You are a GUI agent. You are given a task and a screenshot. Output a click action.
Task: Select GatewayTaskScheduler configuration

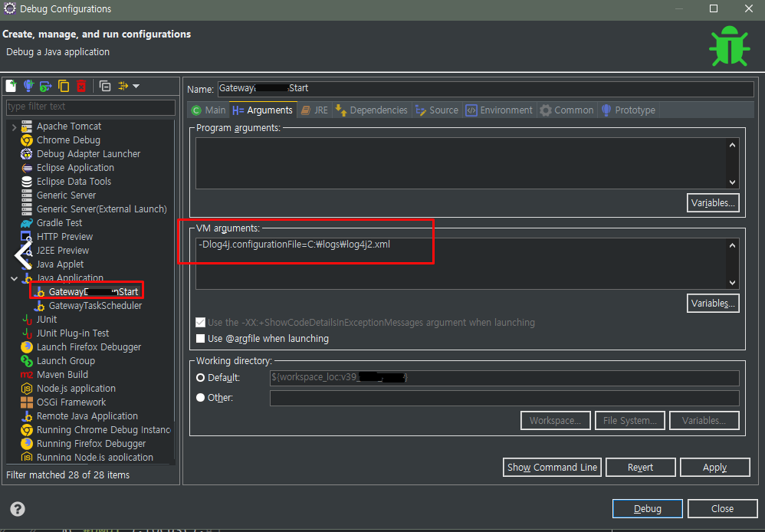tap(95, 306)
